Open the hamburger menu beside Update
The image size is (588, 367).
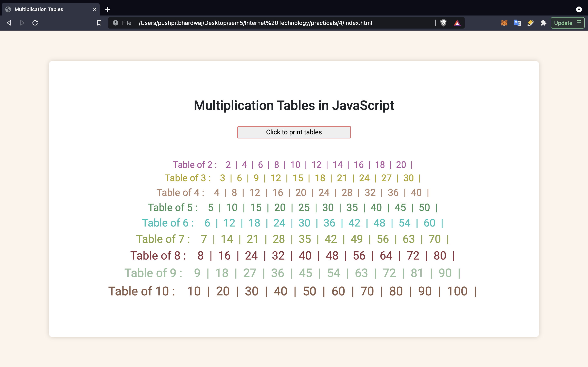click(x=579, y=23)
